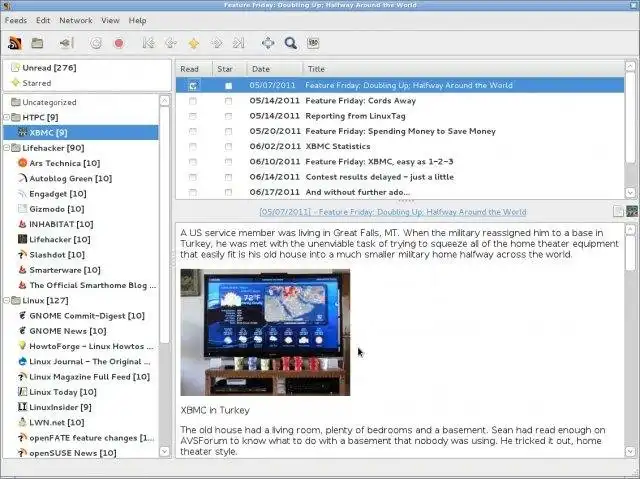Uncheck Read for Doubling Up: Halfway Around the World
Screen dimensions: 640x479
pyautogui.click(x=193, y=86)
